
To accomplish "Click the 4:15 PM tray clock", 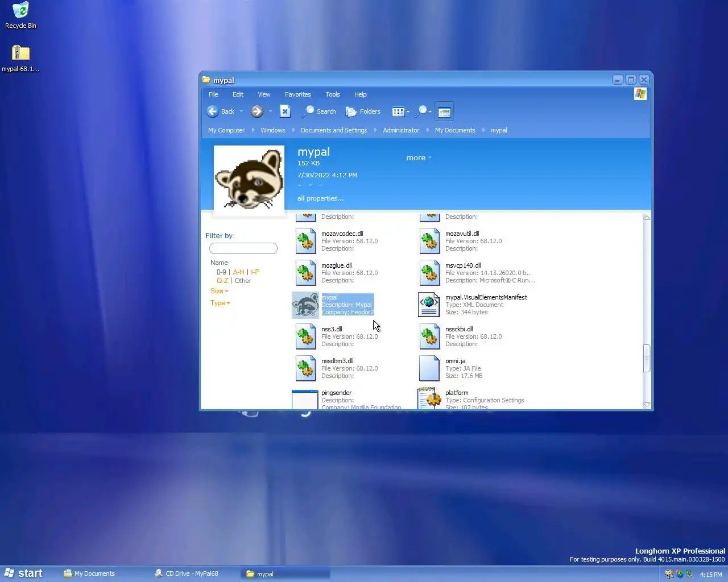I will click(x=711, y=575).
